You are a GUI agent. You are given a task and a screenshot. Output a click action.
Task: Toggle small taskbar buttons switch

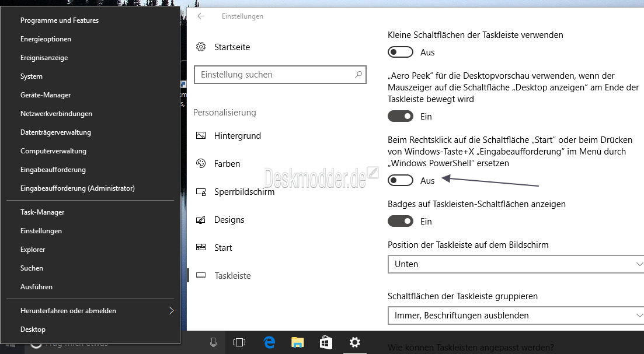(401, 52)
